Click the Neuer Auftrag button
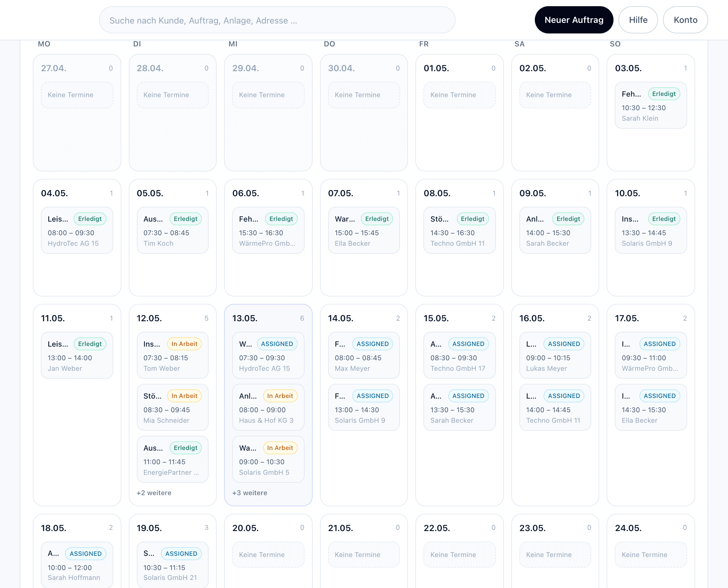This screenshot has height=588, width=728. (574, 20)
